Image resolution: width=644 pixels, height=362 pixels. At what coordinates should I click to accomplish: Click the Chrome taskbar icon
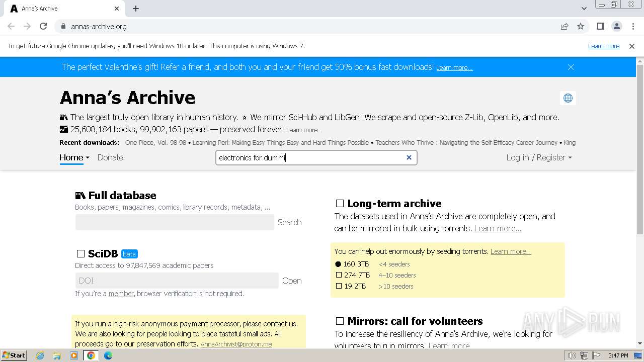(91, 355)
